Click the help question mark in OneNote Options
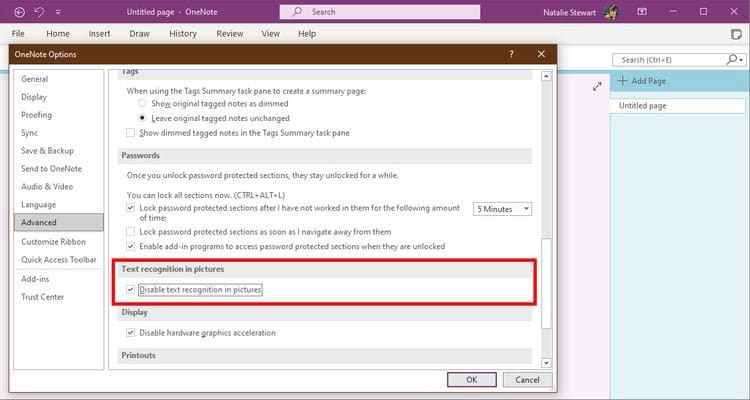This screenshot has width=750, height=400. (511, 54)
